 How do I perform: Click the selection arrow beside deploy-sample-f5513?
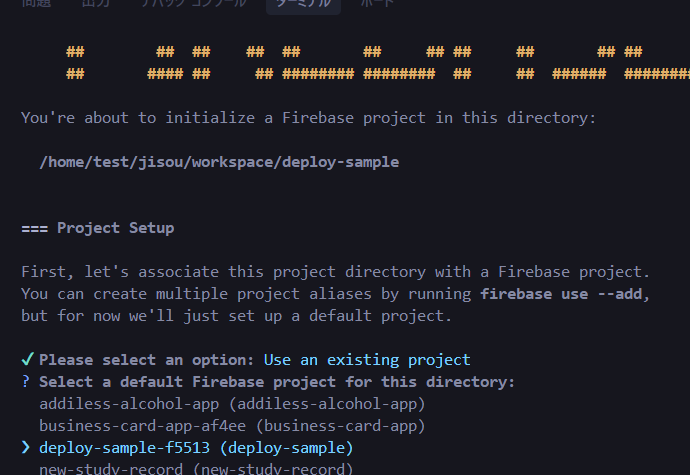click(x=26, y=447)
